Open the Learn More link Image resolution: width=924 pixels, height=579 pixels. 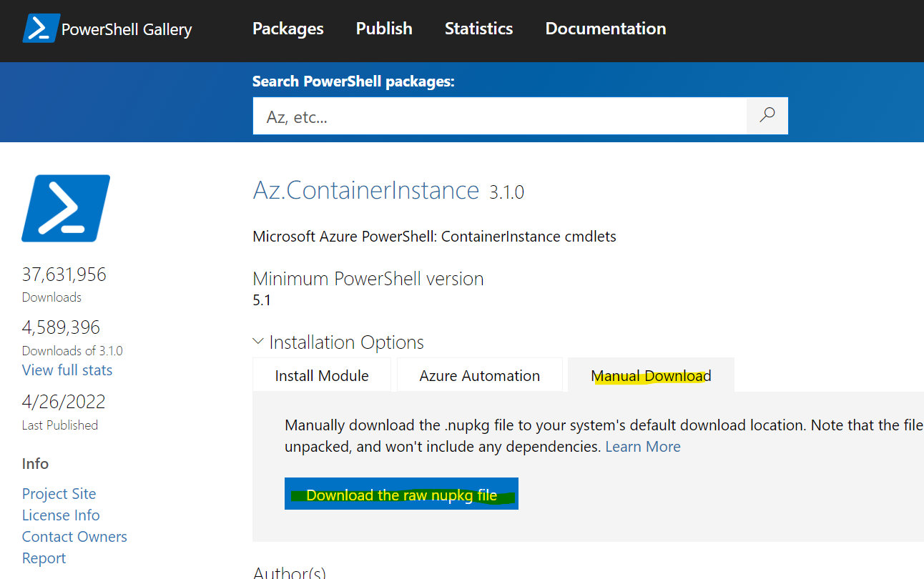coord(643,447)
